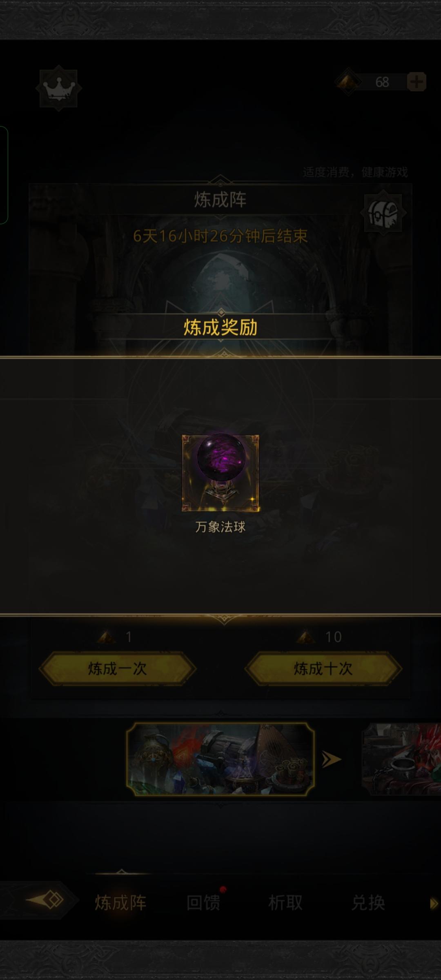This screenshot has height=980, width=441.
Task: Tap the back arrow diamond icon
Action: [x=46, y=900]
